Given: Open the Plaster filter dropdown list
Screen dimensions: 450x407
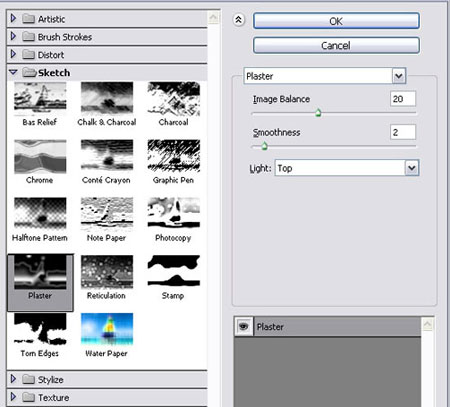Looking at the screenshot, I should pos(399,76).
